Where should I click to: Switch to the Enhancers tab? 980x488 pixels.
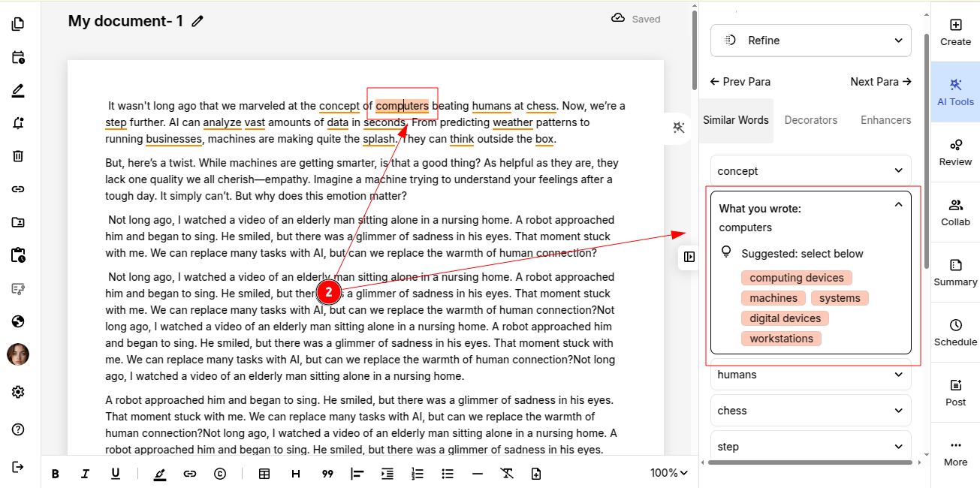(885, 120)
